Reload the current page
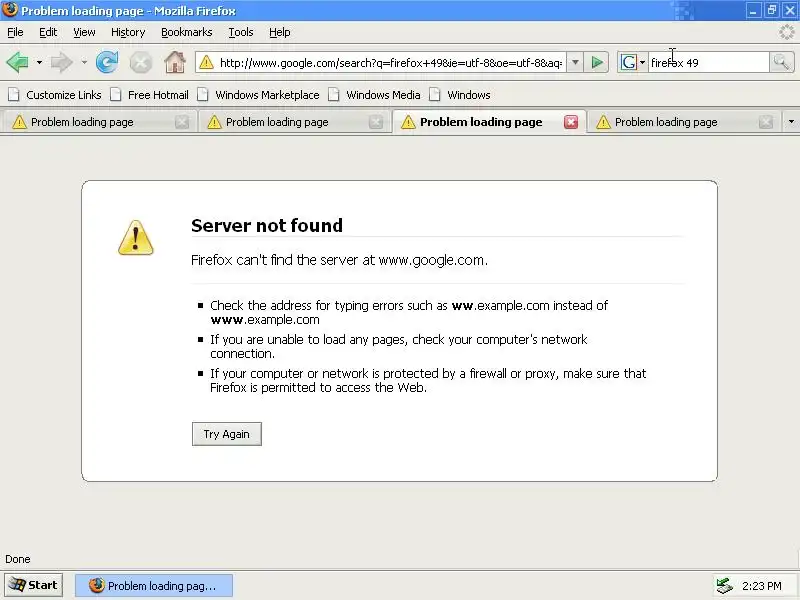The image size is (800, 600). 107,62
